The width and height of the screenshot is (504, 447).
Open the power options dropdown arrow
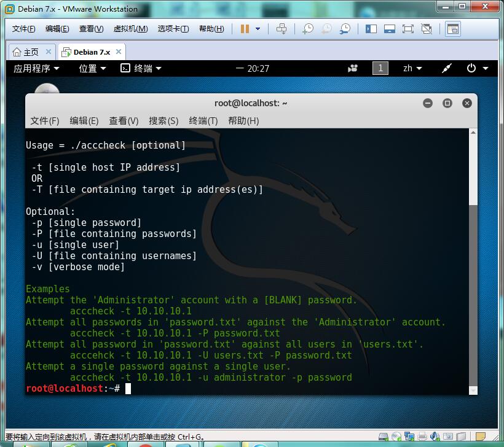pyautogui.click(x=258, y=29)
